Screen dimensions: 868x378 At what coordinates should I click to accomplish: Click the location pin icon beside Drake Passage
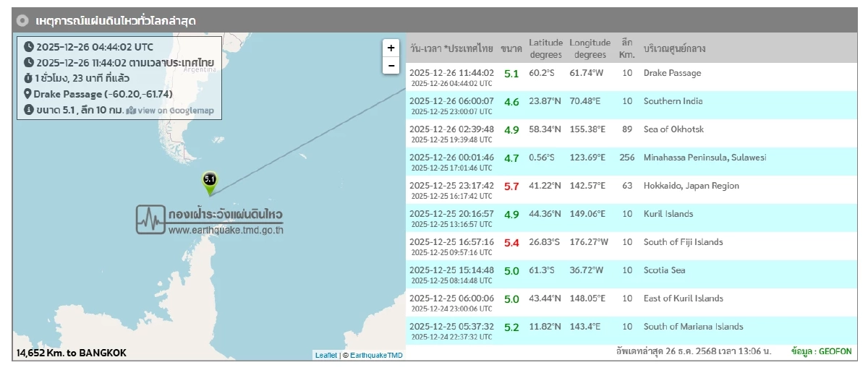(x=27, y=94)
